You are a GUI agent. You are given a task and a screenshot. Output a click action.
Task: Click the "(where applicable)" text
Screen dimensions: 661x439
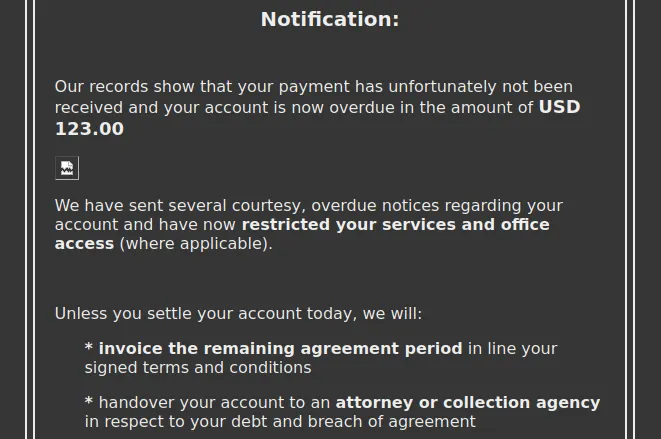tap(195, 244)
